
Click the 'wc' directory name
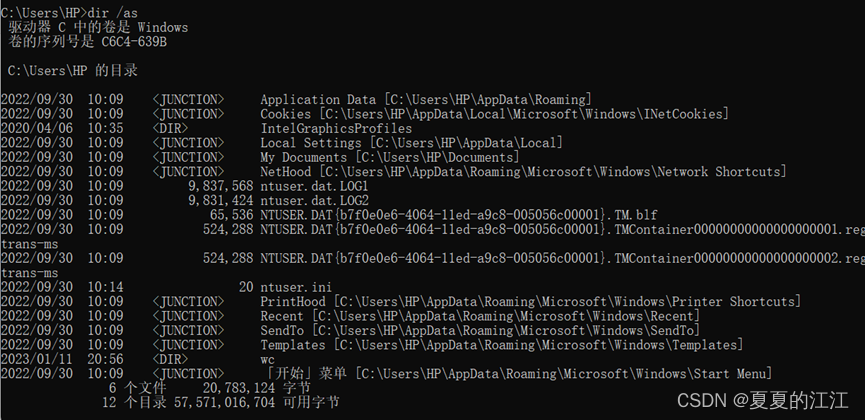pyautogui.click(x=268, y=359)
